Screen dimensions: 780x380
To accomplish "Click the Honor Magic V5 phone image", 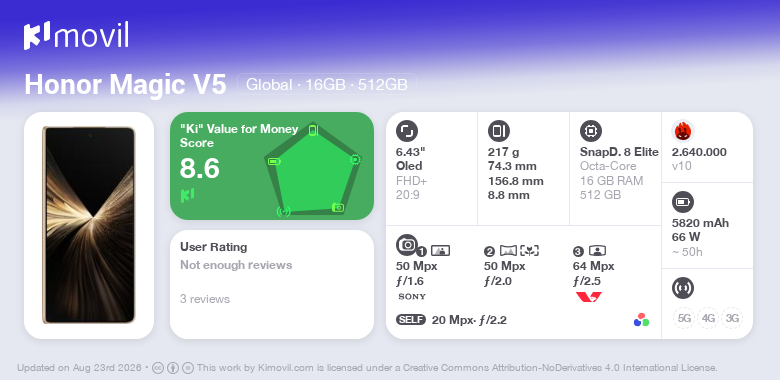I will [89, 225].
